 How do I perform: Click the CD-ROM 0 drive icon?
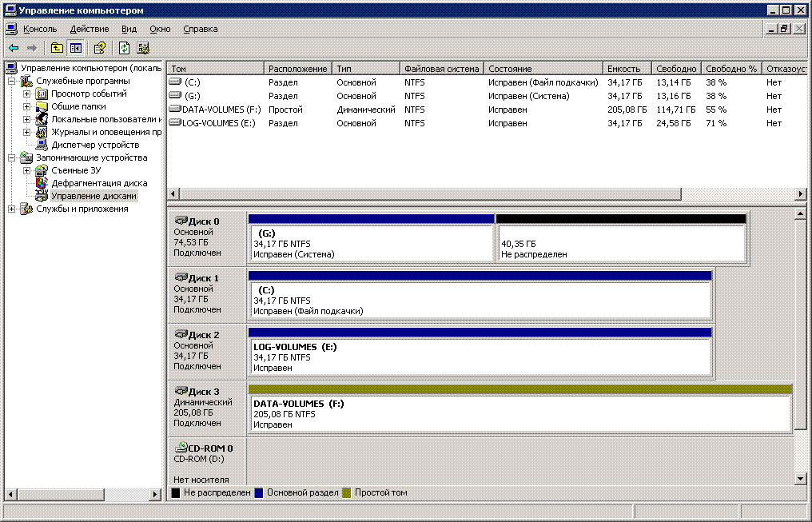tap(181, 448)
